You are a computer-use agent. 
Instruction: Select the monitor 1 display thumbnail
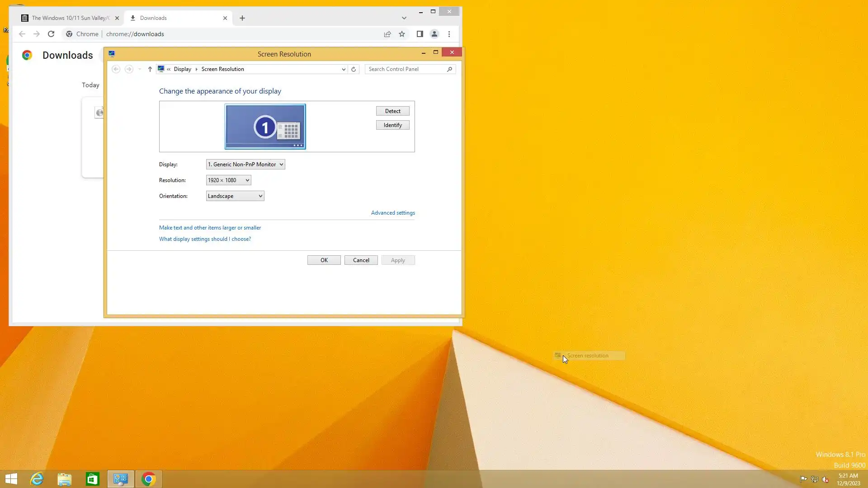265,127
